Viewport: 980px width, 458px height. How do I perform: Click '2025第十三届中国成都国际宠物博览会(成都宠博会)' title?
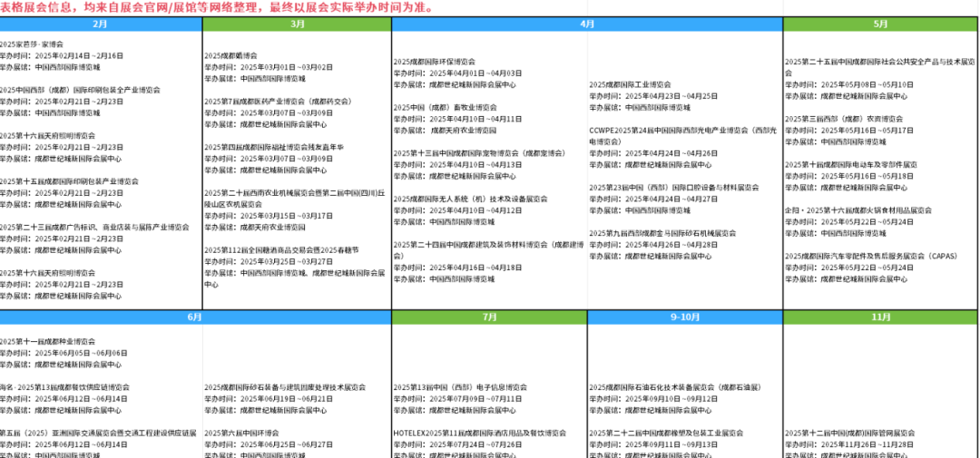tap(479, 153)
